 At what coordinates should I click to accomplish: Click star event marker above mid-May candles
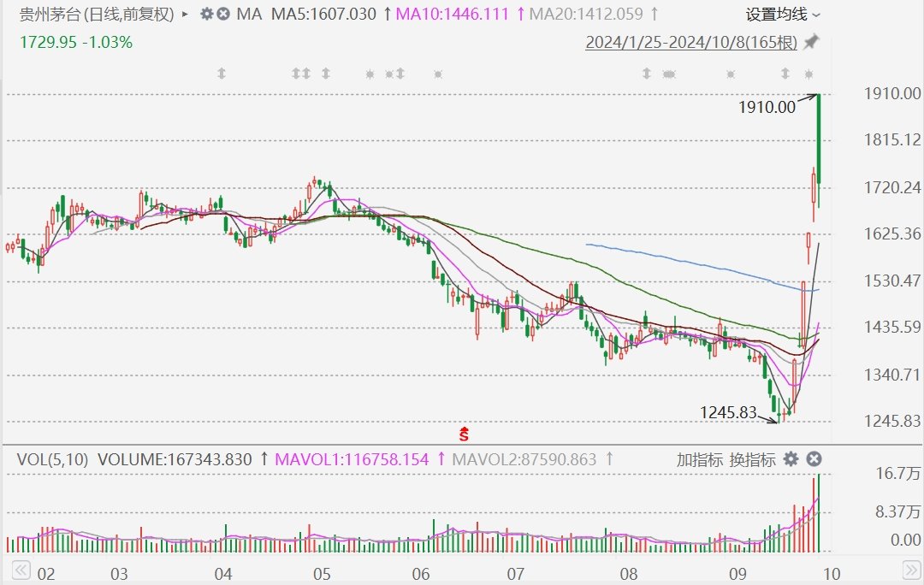click(370, 74)
